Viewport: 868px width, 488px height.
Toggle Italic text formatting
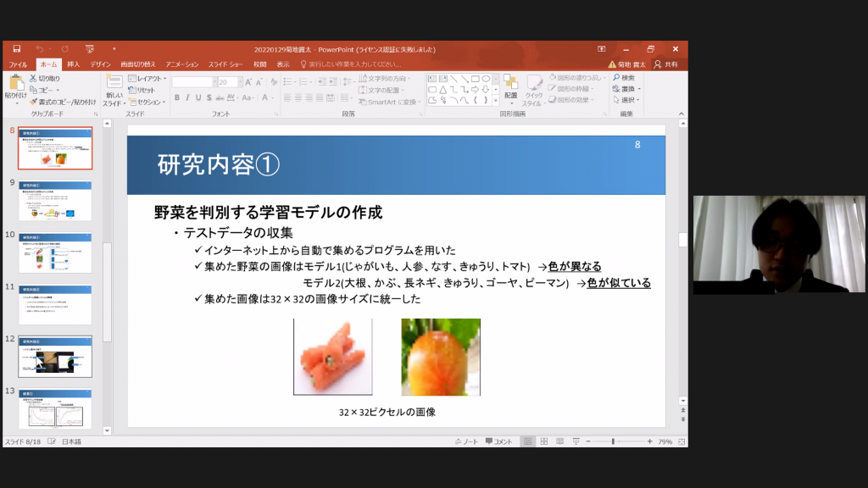pos(187,98)
